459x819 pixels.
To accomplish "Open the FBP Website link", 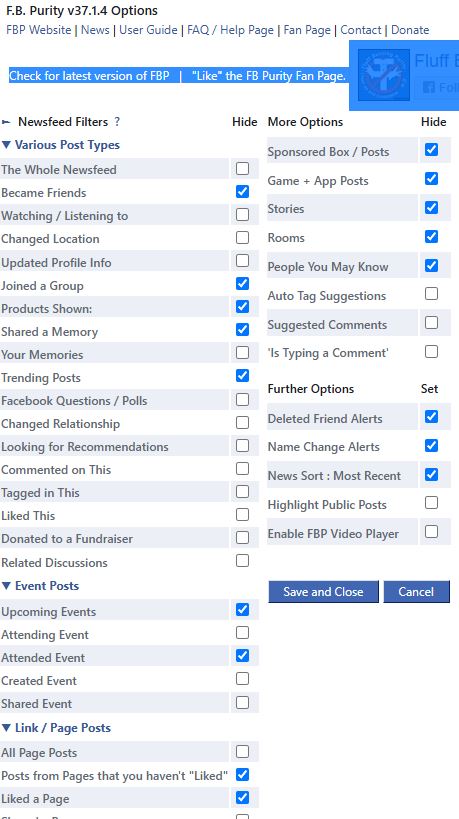I will click(39, 30).
